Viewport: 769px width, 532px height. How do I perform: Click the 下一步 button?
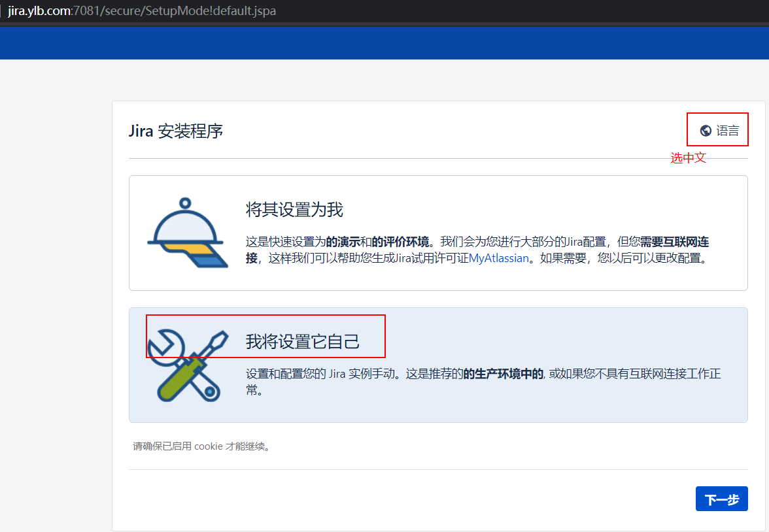tap(721, 499)
